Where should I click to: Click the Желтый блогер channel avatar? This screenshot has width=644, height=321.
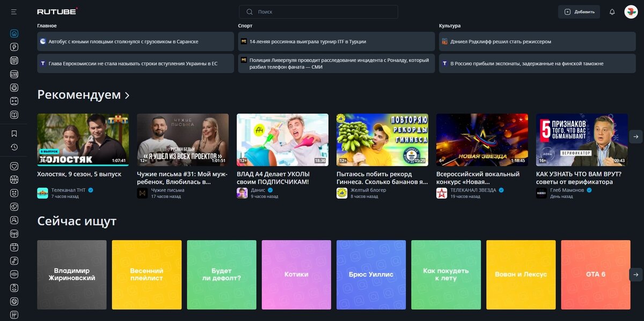[x=342, y=193]
